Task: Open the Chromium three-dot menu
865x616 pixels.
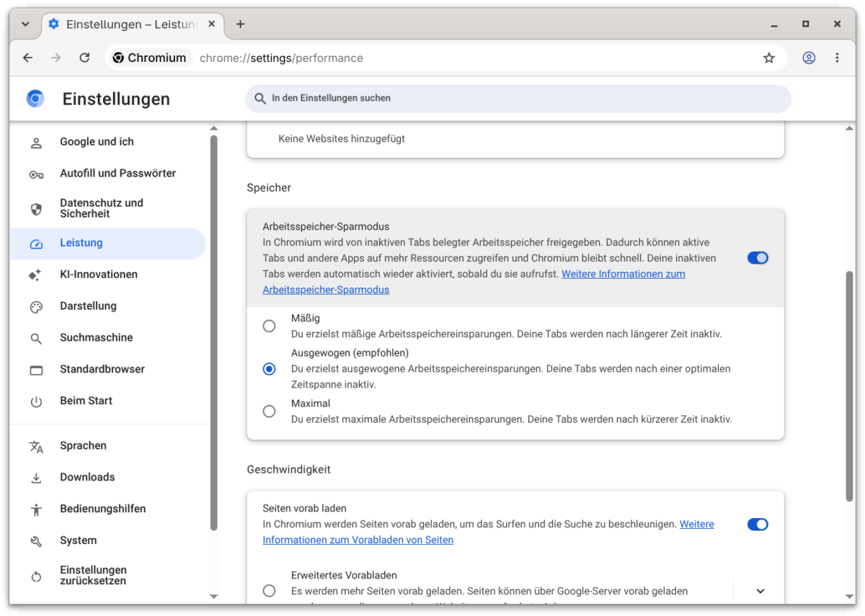Action: [837, 58]
